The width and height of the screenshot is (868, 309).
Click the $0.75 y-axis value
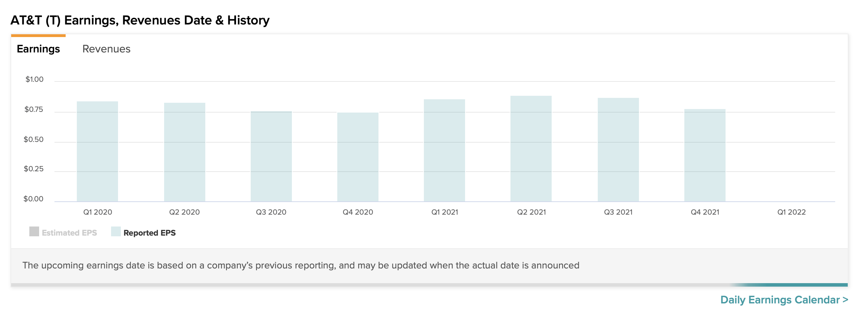34,109
